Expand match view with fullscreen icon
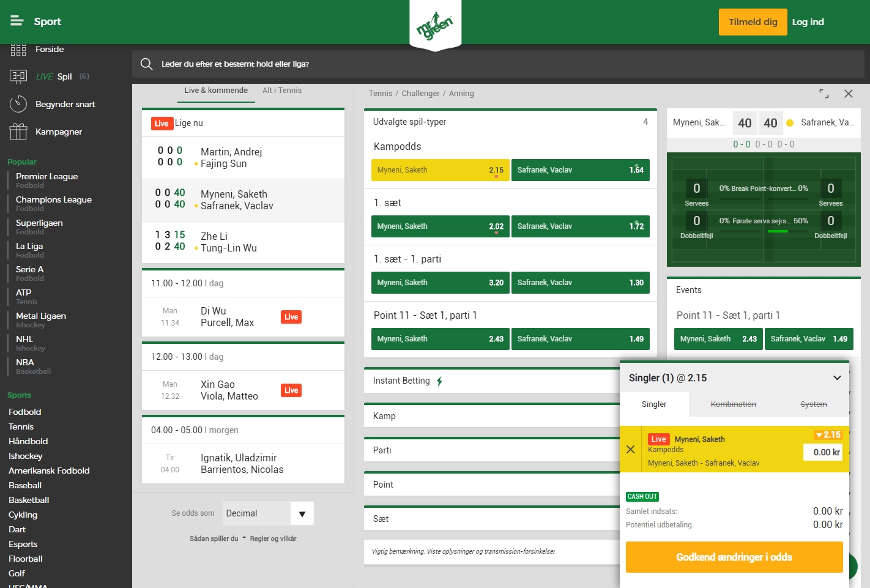 click(824, 94)
